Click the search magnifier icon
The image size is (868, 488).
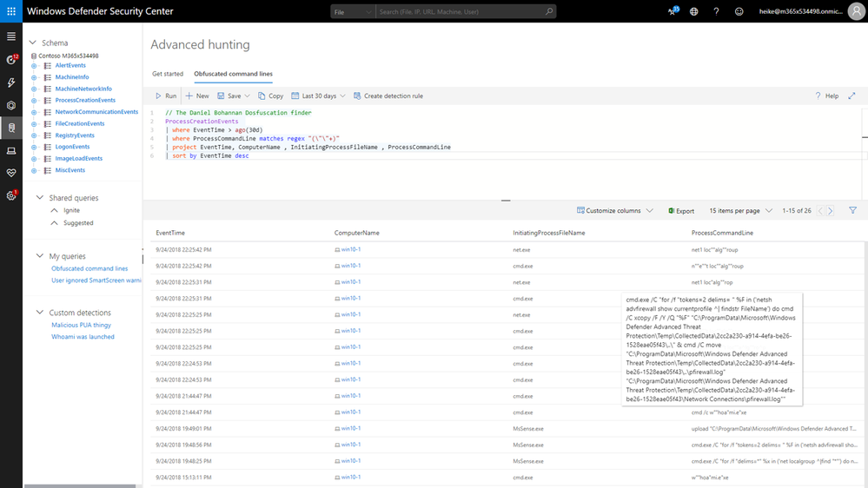point(548,11)
